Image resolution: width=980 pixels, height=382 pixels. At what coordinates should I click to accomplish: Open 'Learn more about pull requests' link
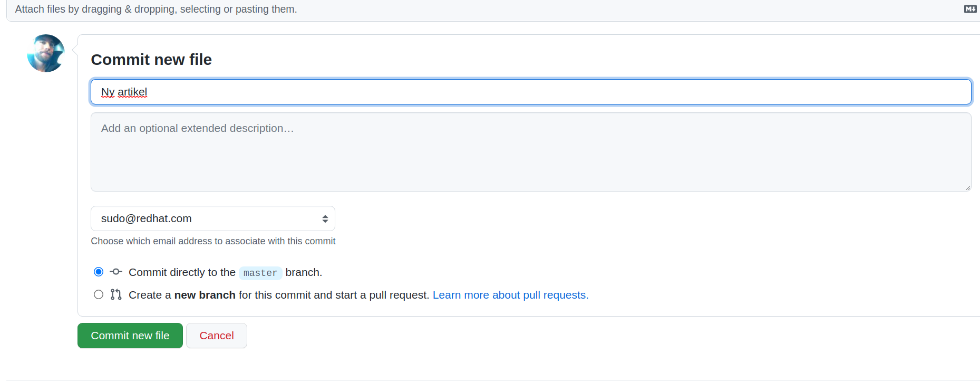coord(510,295)
